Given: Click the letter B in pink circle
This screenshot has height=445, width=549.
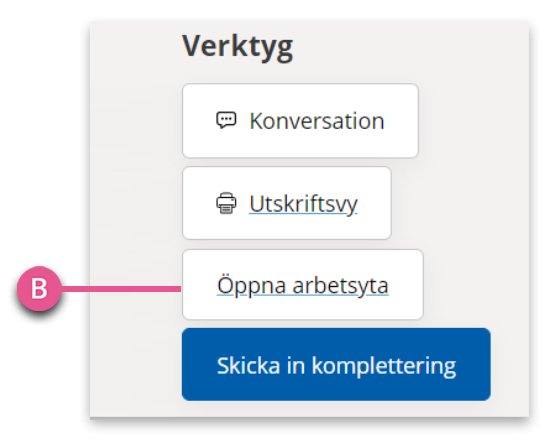Looking at the screenshot, I should [39, 289].
